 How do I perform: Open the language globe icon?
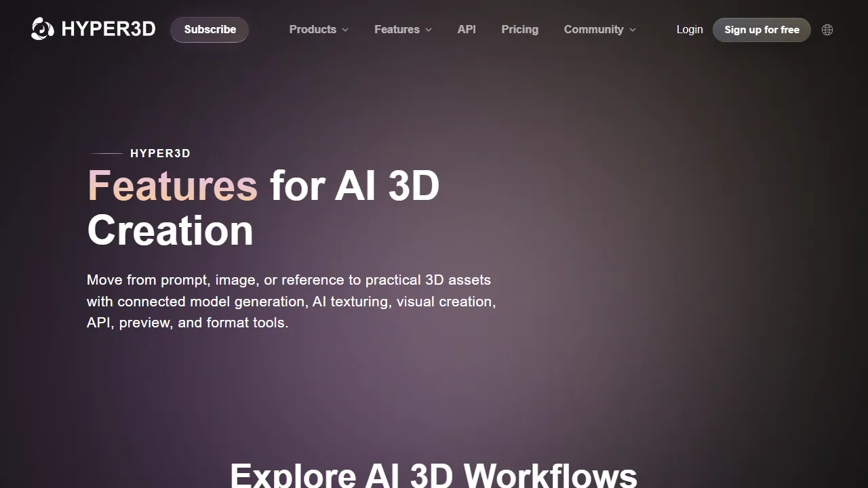pos(827,30)
